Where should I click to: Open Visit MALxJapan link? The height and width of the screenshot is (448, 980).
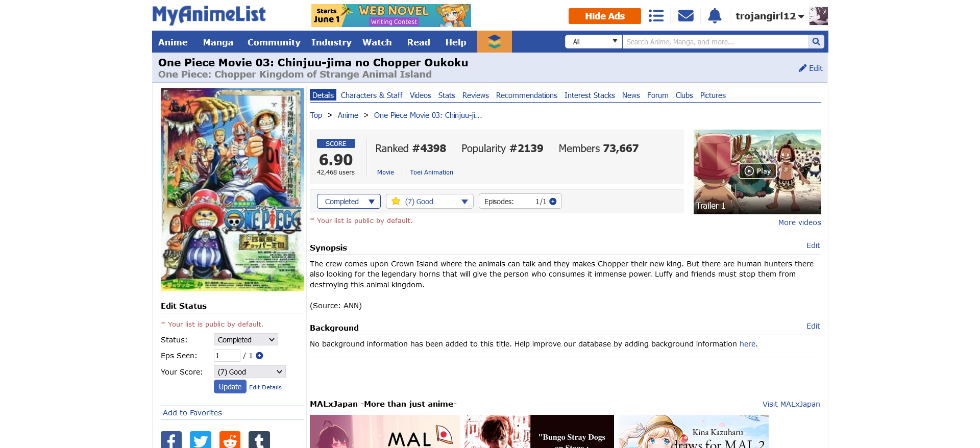[x=791, y=404]
